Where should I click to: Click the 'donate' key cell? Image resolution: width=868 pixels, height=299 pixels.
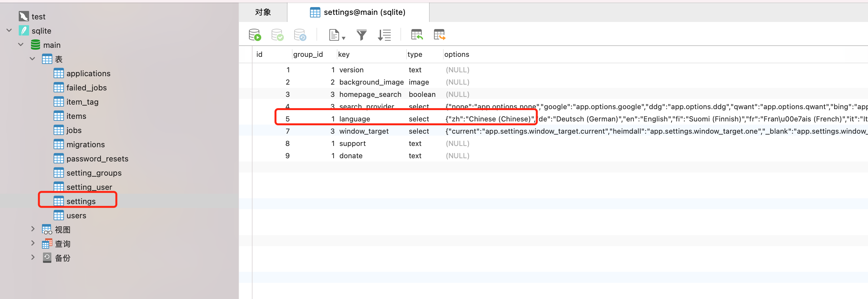pos(372,155)
